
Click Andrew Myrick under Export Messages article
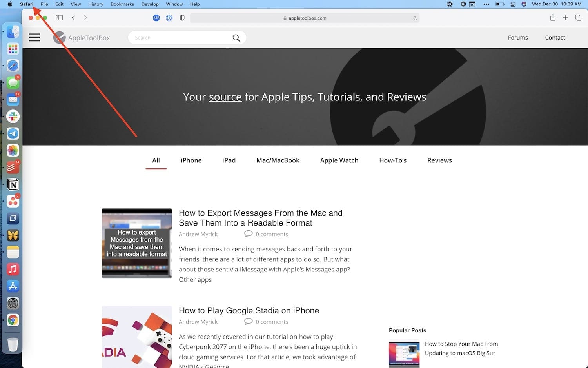pos(198,234)
